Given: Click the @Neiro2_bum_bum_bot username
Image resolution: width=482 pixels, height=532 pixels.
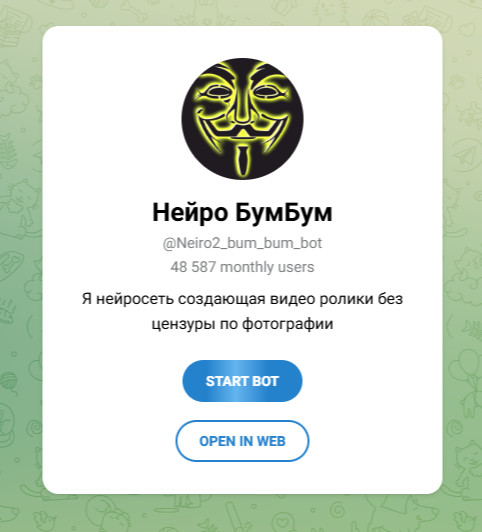Looking at the screenshot, I should pos(242,243).
